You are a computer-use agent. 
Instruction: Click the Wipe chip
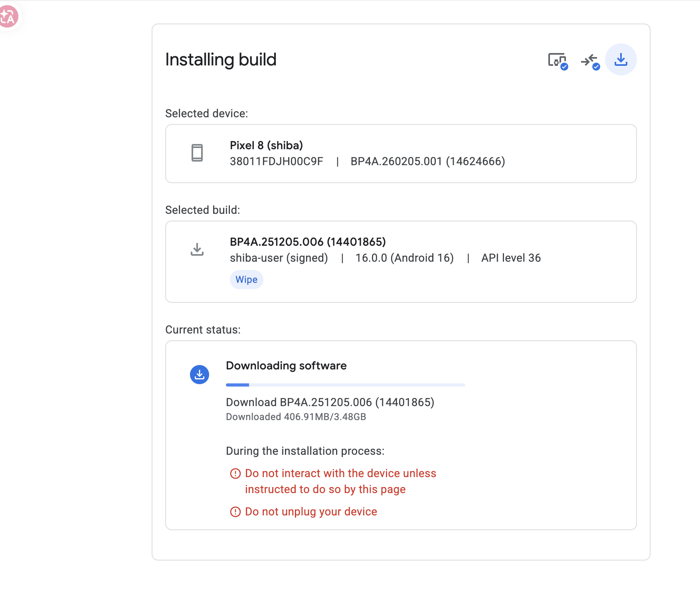[x=246, y=280]
